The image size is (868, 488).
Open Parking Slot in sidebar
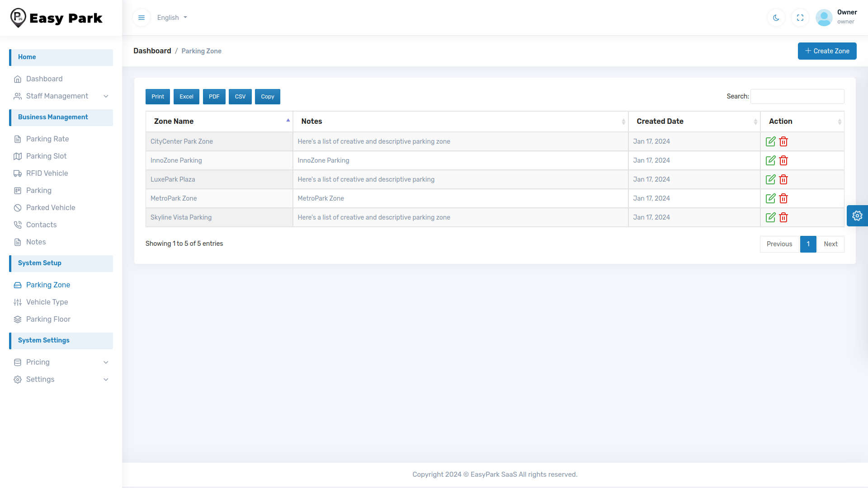pos(46,156)
